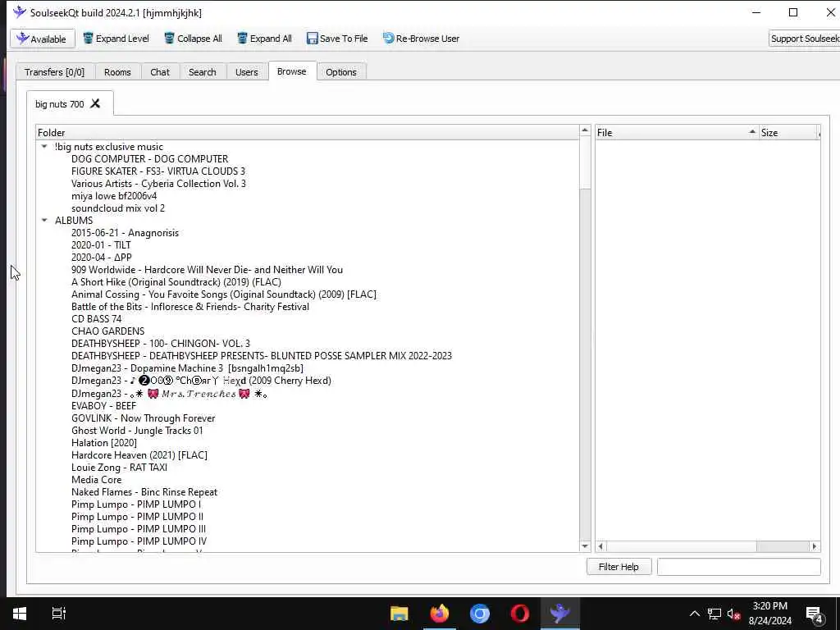Screen dimensions: 840x630
Task: Sort by the File column header
Action: click(x=677, y=132)
